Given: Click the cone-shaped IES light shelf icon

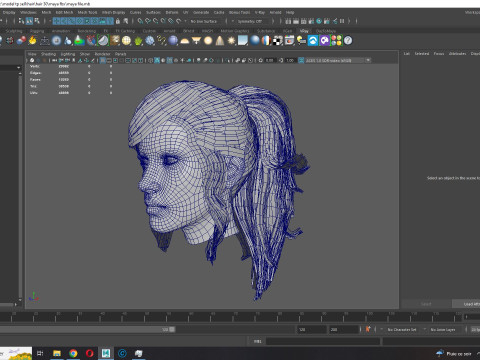Looking at the screenshot, I should tap(220, 41).
